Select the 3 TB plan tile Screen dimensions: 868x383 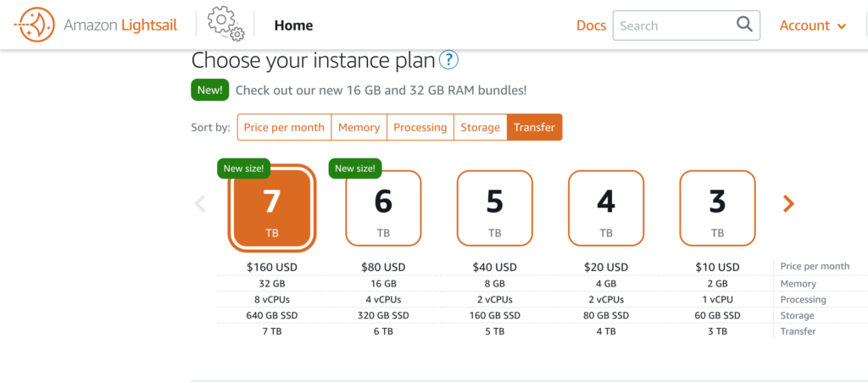coord(717,208)
